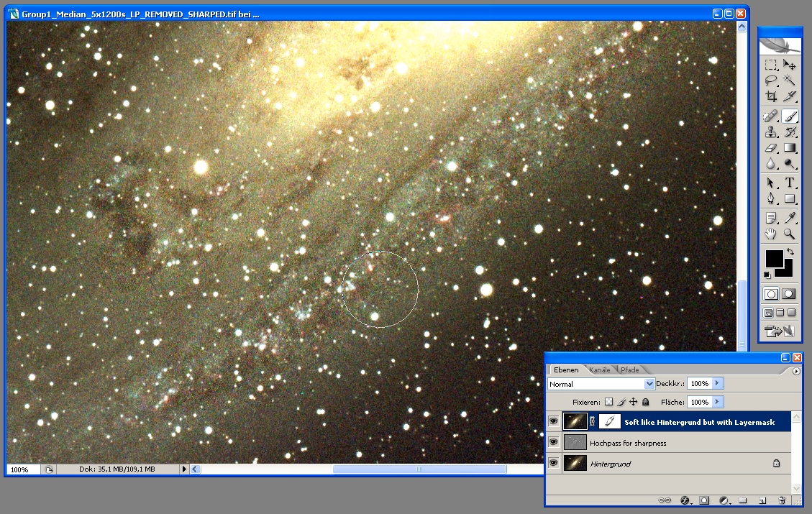
Task: Select the Path Selection arrow tool
Action: pos(771,183)
